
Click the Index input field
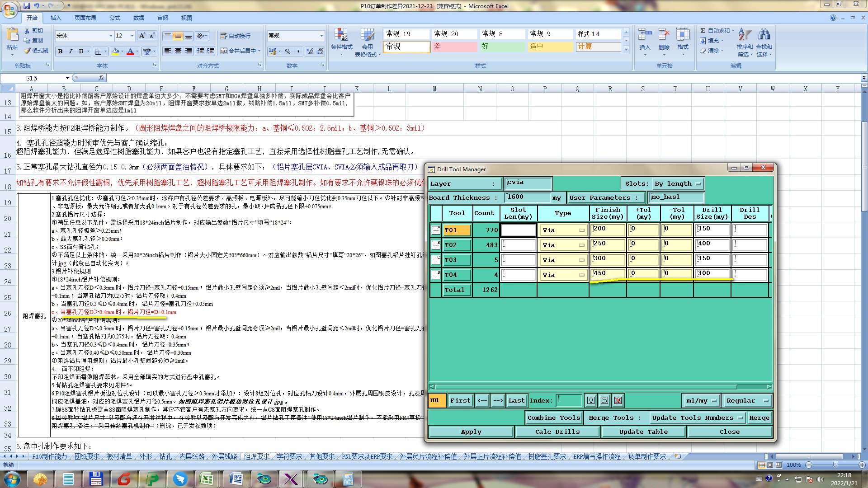pos(569,400)
